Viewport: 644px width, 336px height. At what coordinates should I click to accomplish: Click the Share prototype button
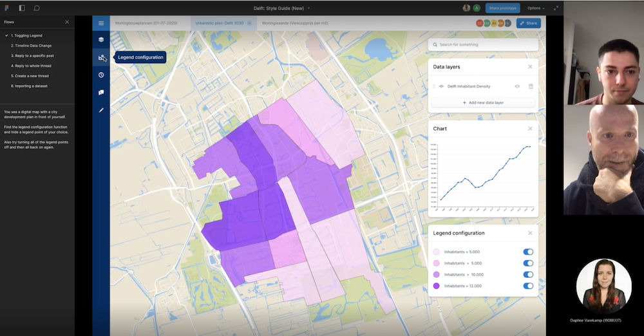(503, 8)
